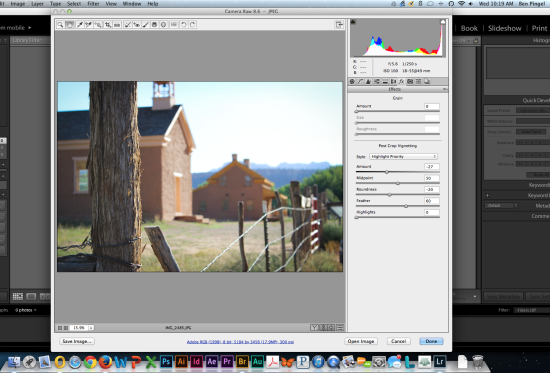Switch to the HSL / Grayscale panel tab
The width and height of the screenshot is (550, 373).
pos(377,81)
